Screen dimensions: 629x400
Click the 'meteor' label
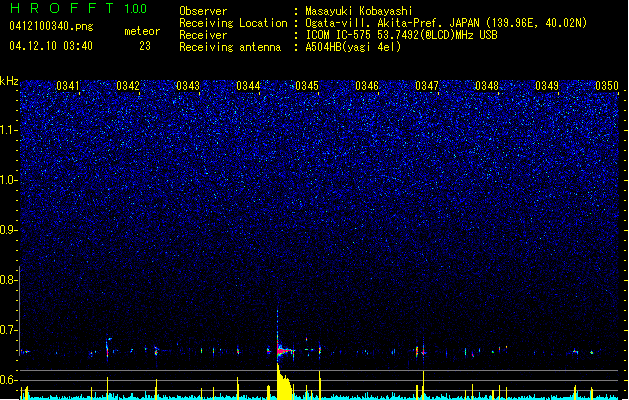142,31
